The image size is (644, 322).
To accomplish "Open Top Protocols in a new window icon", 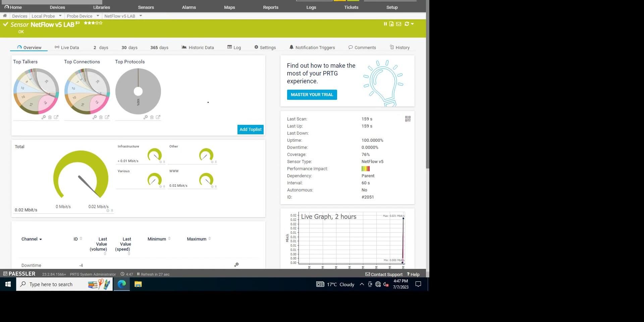I will pos(158,117).
